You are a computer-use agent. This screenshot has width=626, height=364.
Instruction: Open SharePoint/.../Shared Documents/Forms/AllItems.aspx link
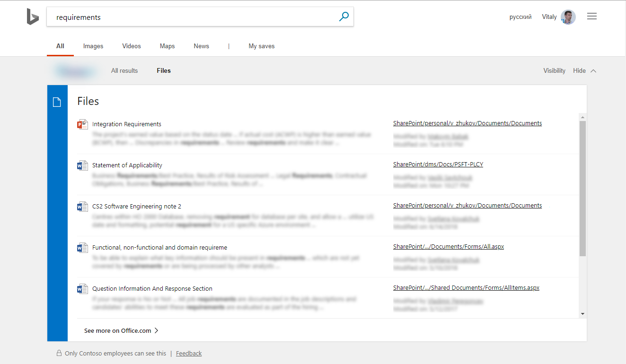point(466,288)
